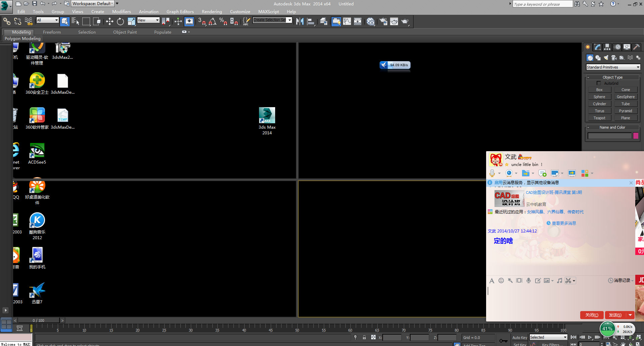Open the MAXScript menu

click(268, 12)
